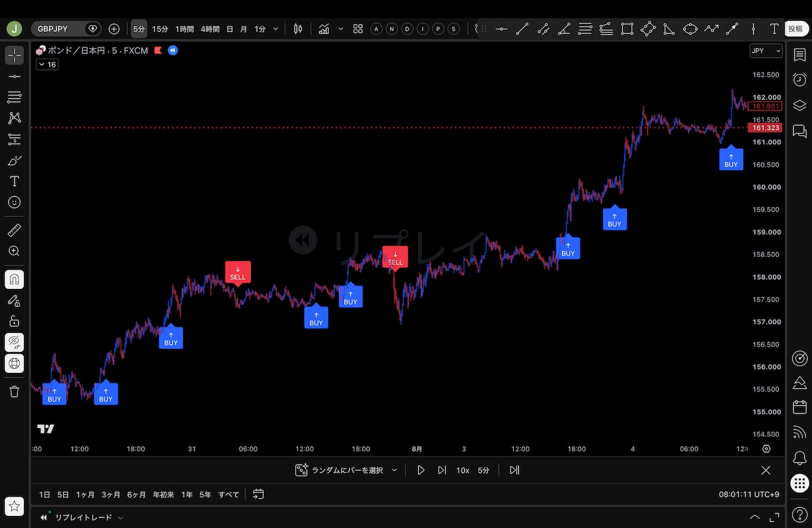Expand the timeframe interval dropdown chevron
812x528 pixels.
[276, 29]
